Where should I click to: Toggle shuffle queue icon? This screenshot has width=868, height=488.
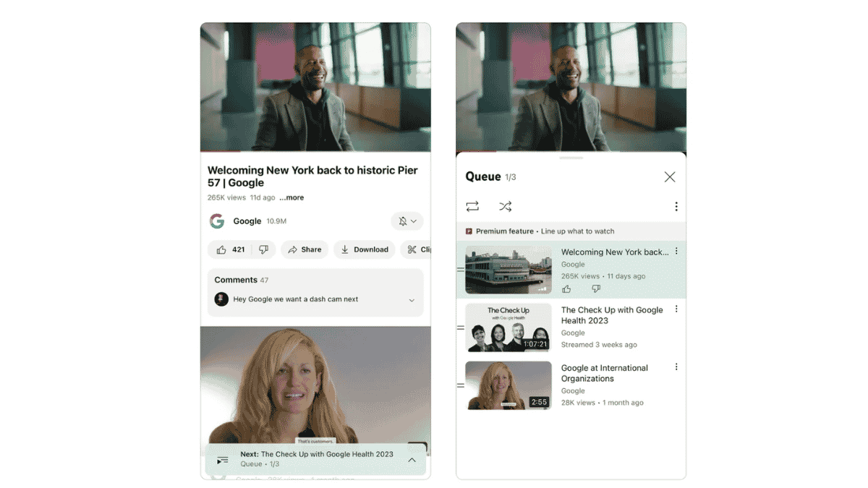click(x=506, y=207)
